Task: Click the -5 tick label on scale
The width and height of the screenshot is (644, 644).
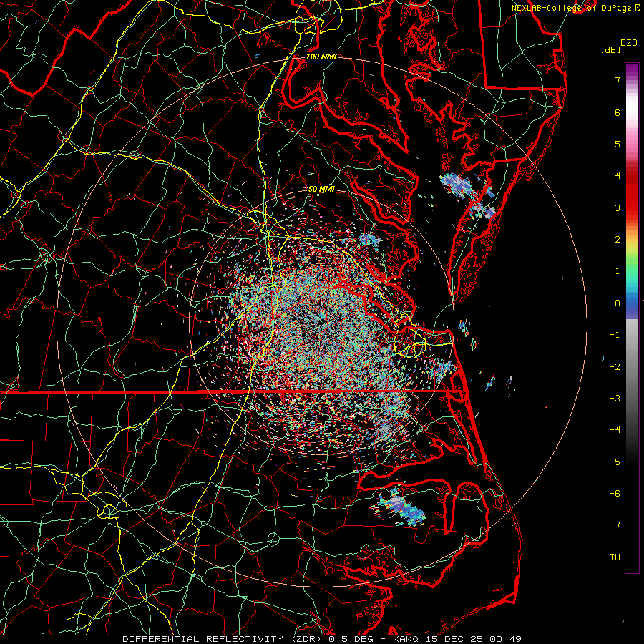Action: 615,462
